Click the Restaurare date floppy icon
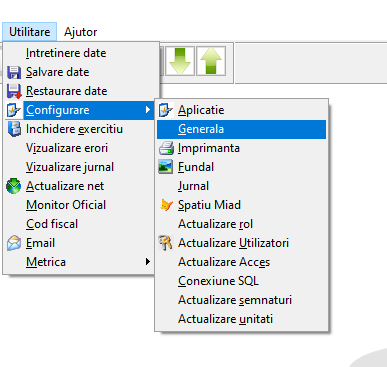 pyautogui.click(x=14, y=91)
